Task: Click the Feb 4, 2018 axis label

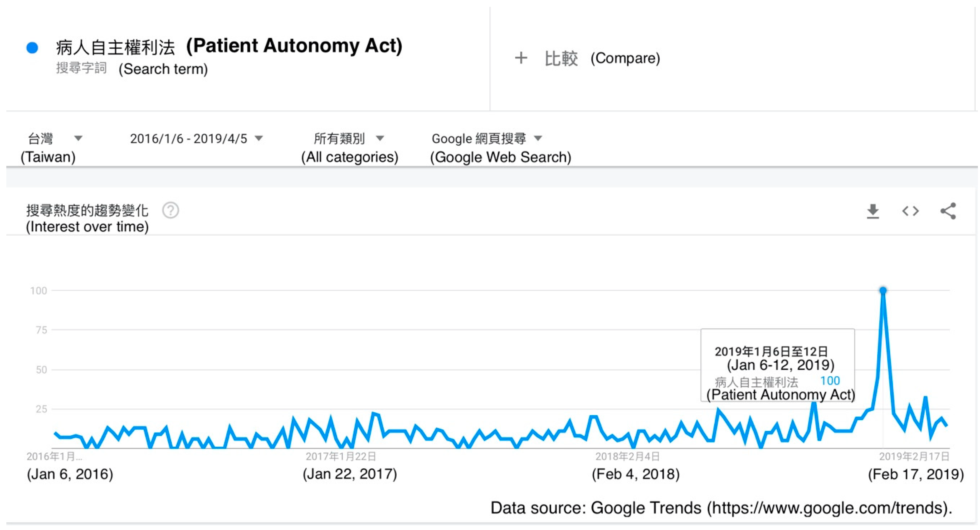Action: tap(627, 456)
